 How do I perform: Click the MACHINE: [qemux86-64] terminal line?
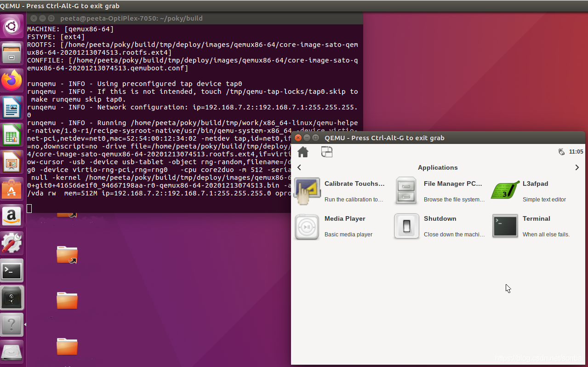point(70,29)
